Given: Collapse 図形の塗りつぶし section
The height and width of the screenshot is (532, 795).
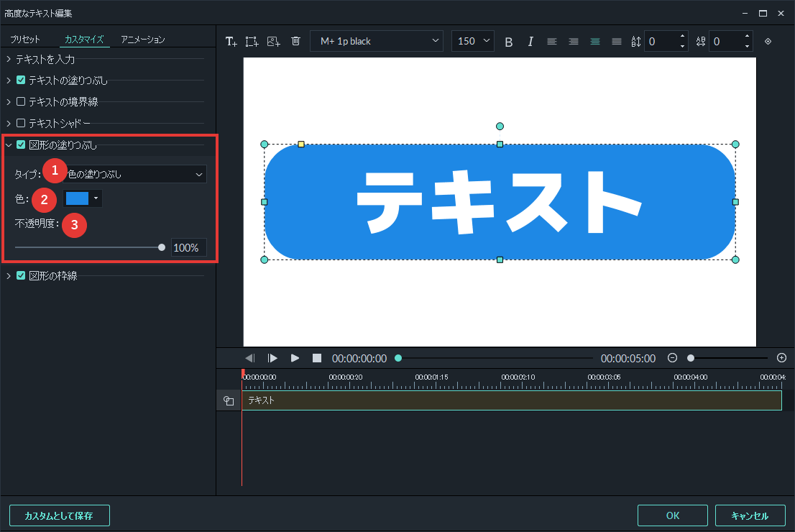Looking at the screenshot, I should click(9, 145).
